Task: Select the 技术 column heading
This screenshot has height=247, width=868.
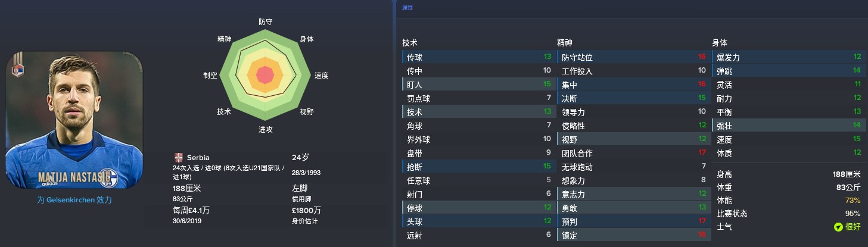Action: [410, 43]
